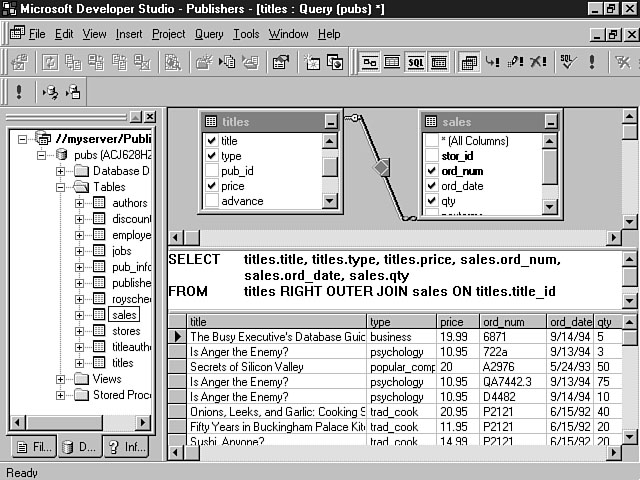640x480 pixels.
Task: Open the Query menu
Action: point(209,34)
